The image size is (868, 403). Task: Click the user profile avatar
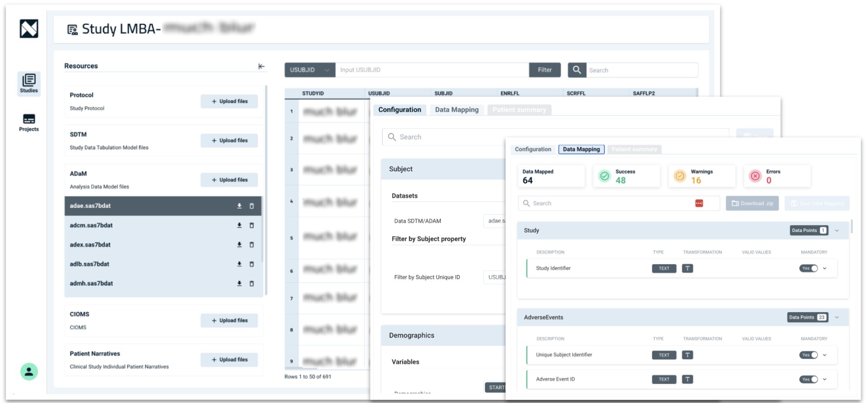pos(29,372)
